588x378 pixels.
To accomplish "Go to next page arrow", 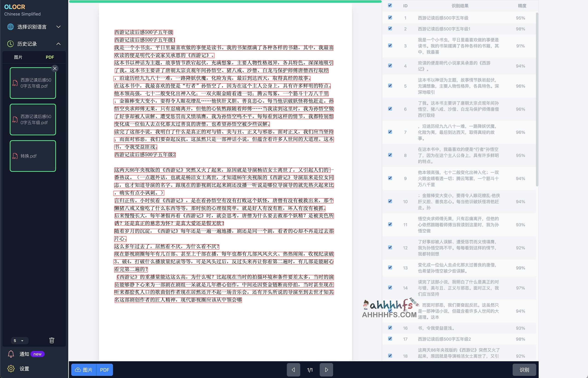I will 326,370.
